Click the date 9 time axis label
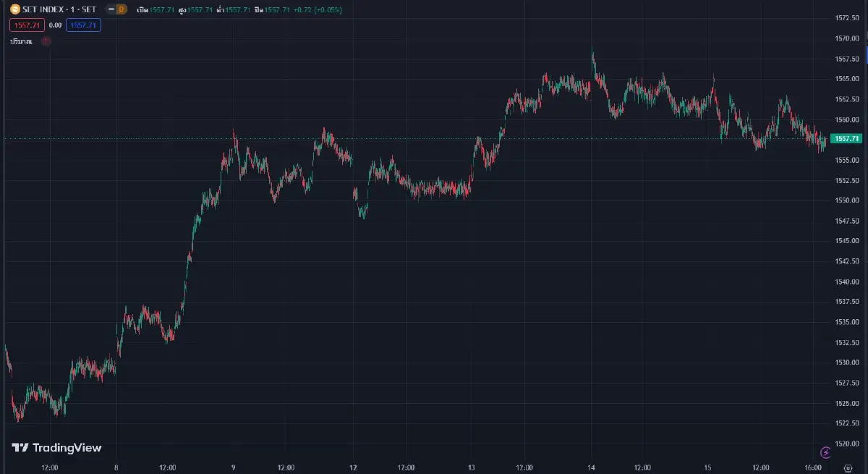This screenshot has height=474, width=868. (x=234, y=467)
